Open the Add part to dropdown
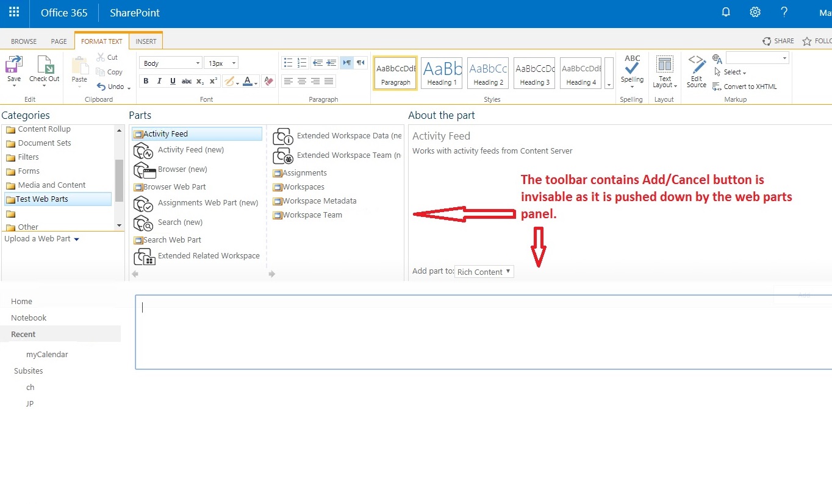The width and height of the screenshot is (832, 504). 484,271
